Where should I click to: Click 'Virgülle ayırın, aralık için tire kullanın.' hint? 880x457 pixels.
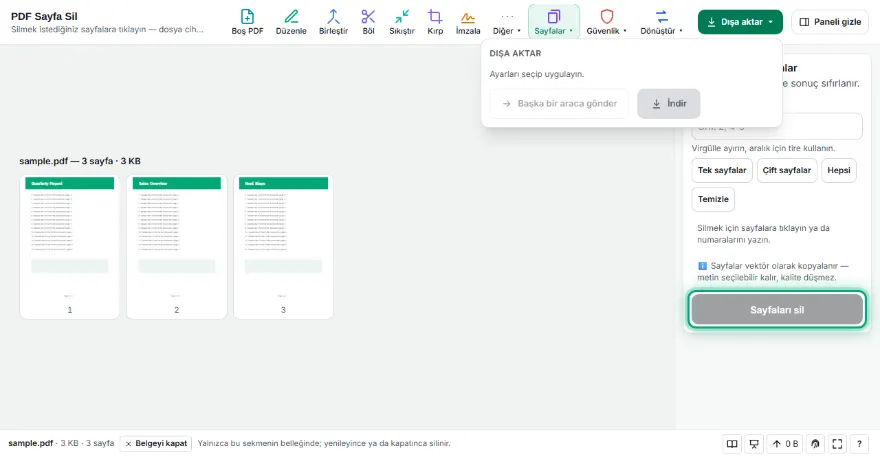click(x=763, y=148)
